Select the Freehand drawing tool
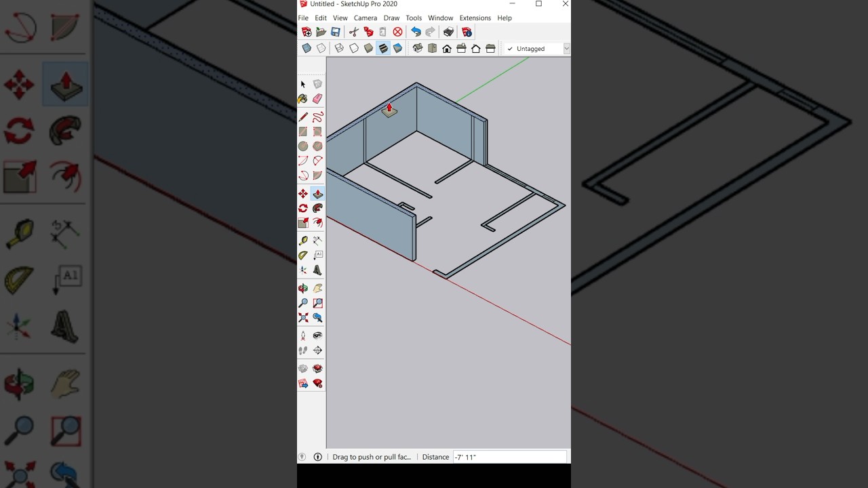 point(317,117)
